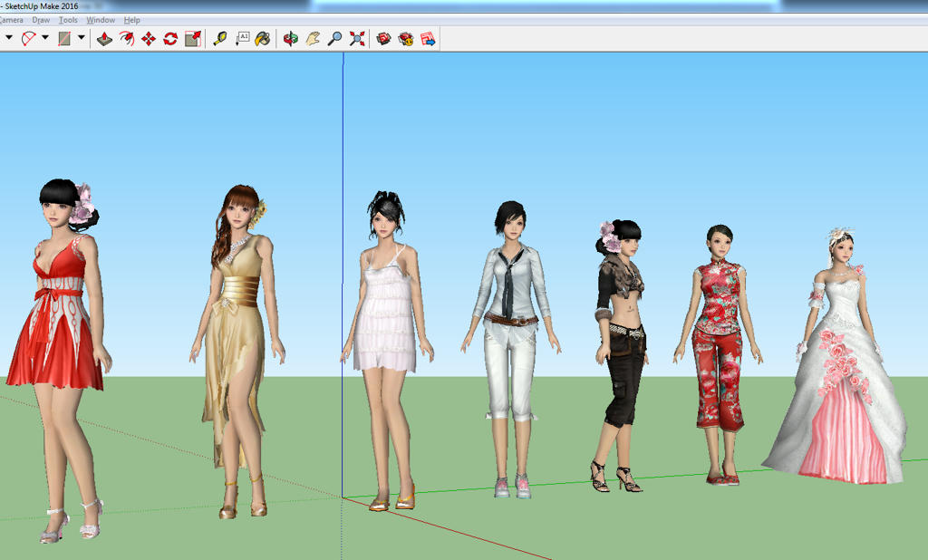Open the Tools menu
Image resolution: width=928 pixels, height=560 pixels.
(x=68, y=20)
